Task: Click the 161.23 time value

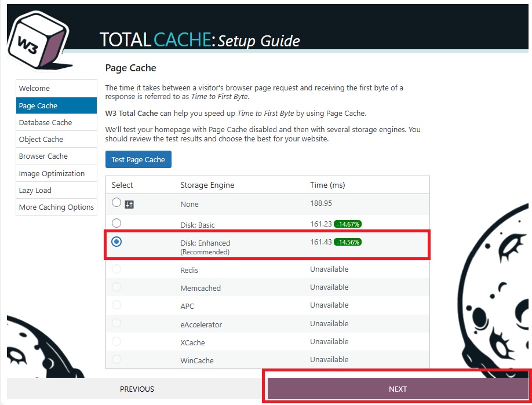Action: tap(321, 224)
